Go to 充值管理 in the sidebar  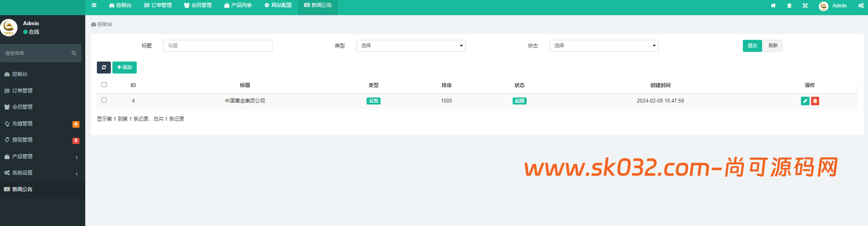coord(43,123)
